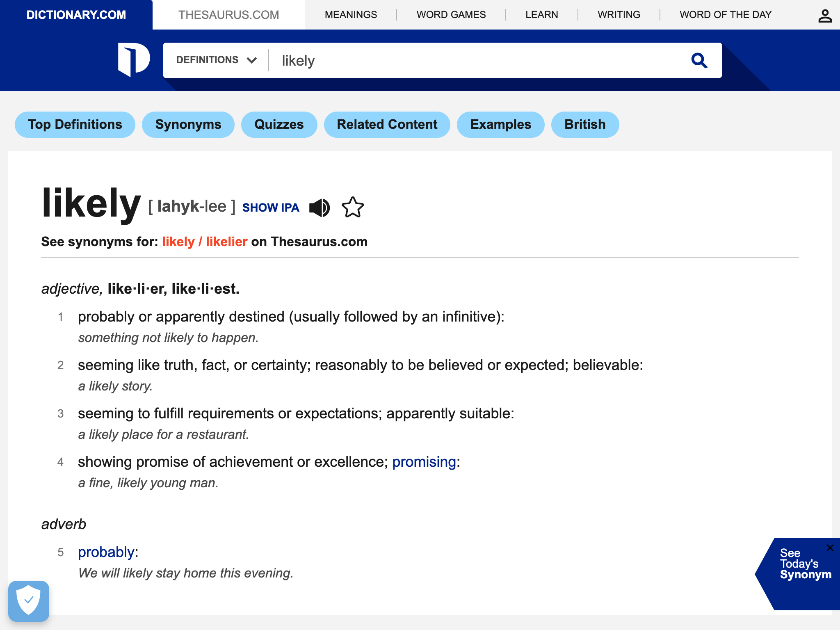Open the WORD OF THE DAY menu
840x630 pixels.
pos(726,15)
